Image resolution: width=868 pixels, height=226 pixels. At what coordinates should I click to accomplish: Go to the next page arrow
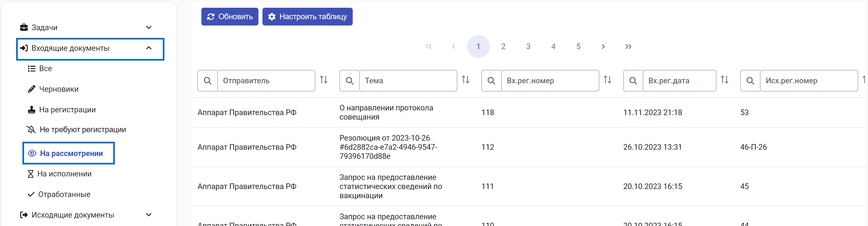[x=603, y=47]
